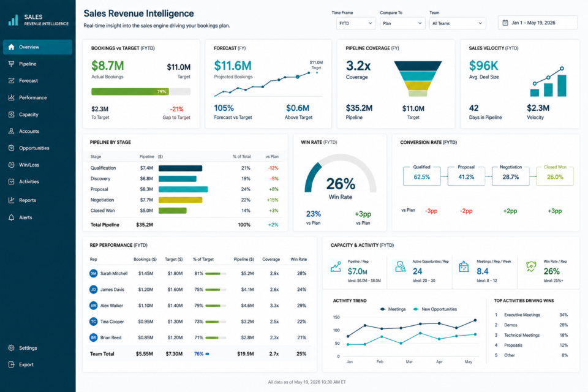Click the Performance chart icon in sidebar
The height and width of the screenshot is (392, 588).
pyautogui.click(x=11, y=97)
